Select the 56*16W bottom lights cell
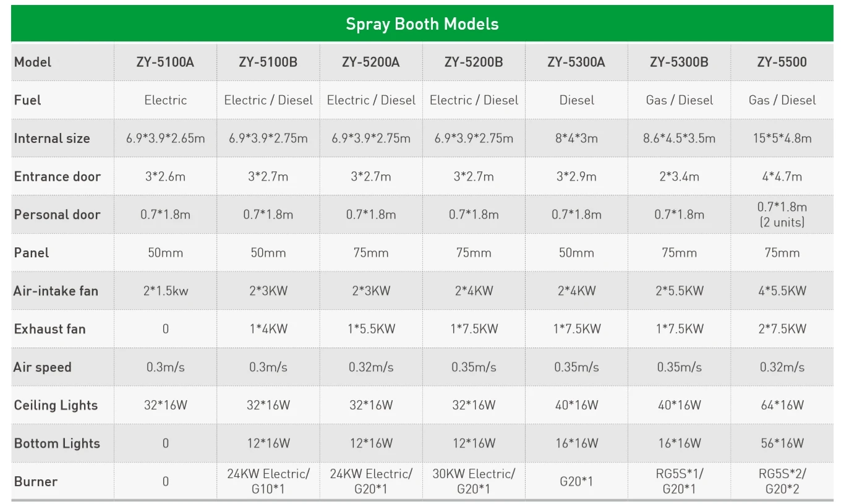This screenshot has width=841, height=504. 782,443
